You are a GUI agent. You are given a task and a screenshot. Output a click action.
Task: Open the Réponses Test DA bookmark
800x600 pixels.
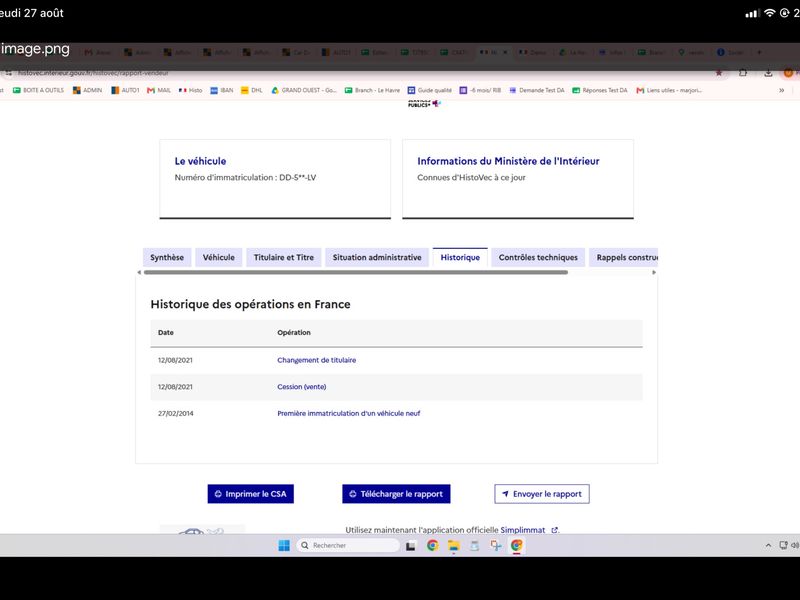click(599, 90)
